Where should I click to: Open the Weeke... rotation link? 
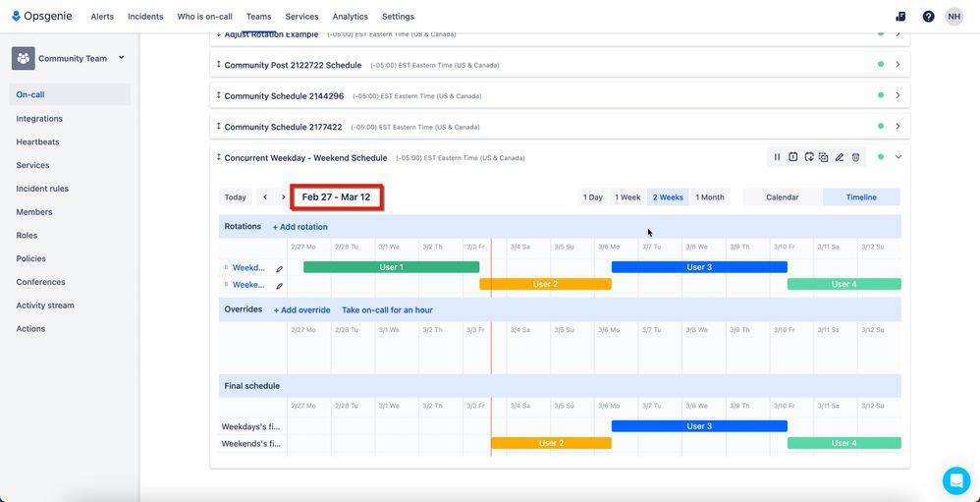pyautogui.click(x=248, y=285)
